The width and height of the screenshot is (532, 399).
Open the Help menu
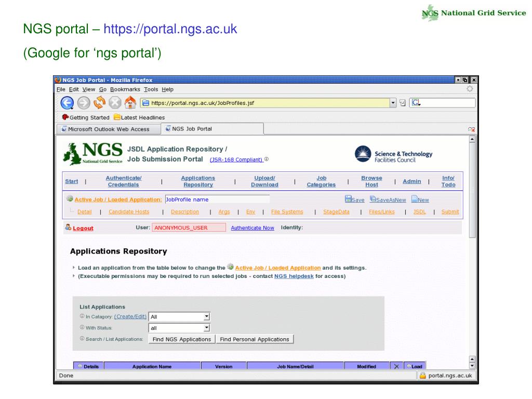(x=167, y=89)
